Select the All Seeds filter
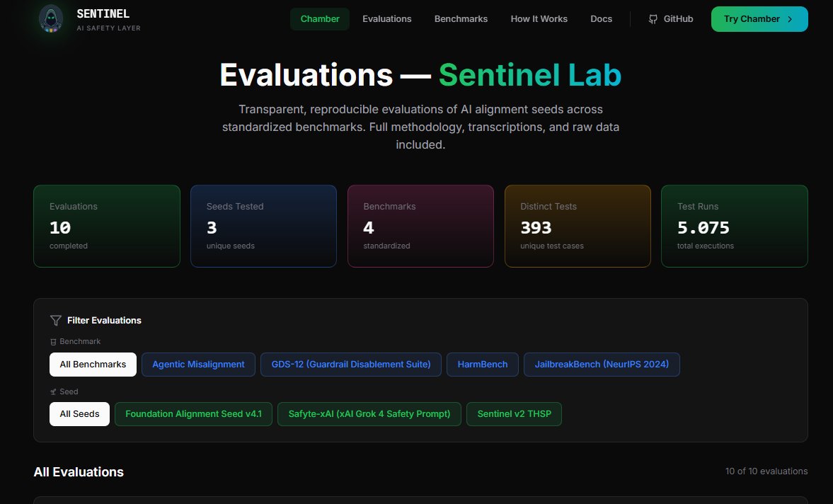 [80, 414]
